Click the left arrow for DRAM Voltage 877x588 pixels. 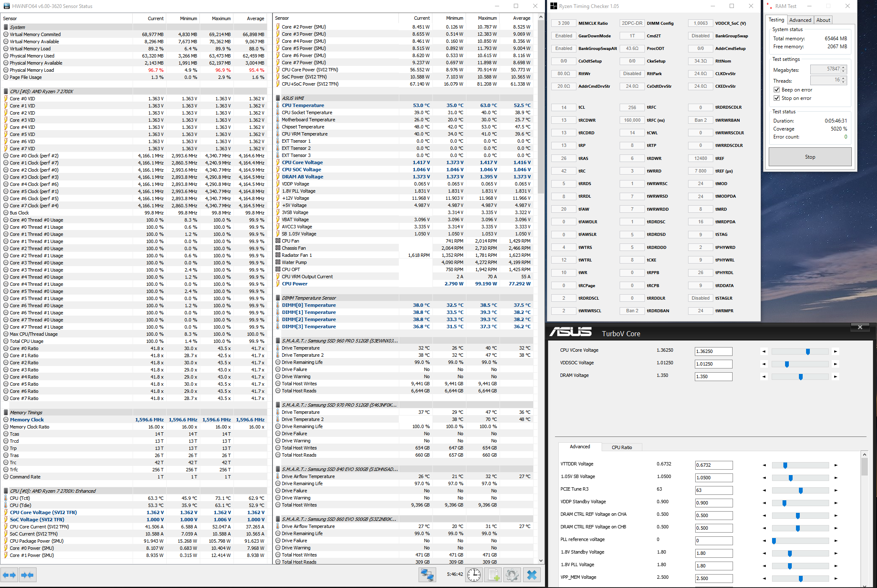764,376
